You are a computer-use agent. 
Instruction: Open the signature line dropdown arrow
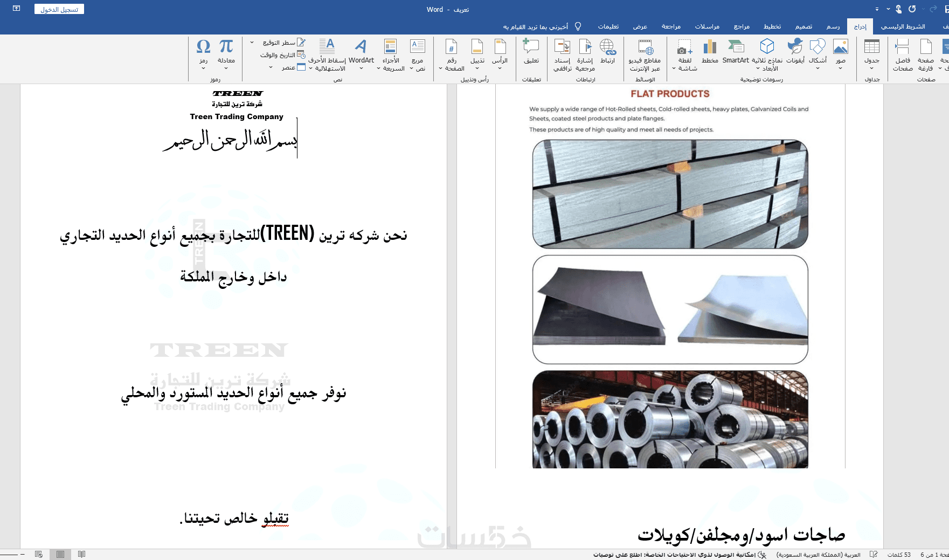pos(252,43)
